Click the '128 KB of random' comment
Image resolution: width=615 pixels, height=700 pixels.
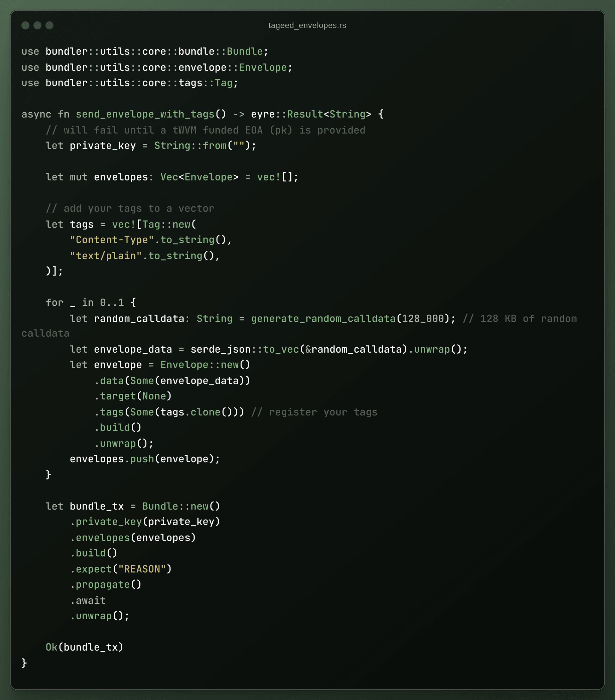pos(520,318)
